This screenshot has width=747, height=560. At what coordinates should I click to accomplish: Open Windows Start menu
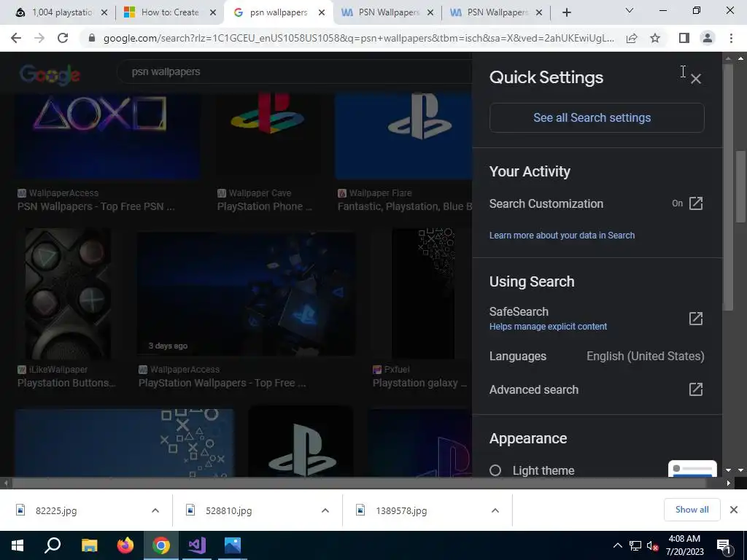[18, 545]
